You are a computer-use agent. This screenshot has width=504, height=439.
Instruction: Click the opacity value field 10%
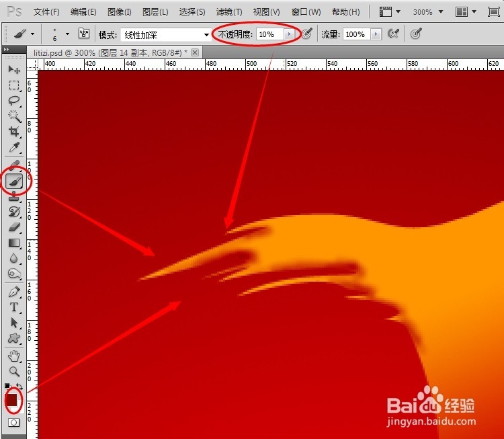[269, 34]
